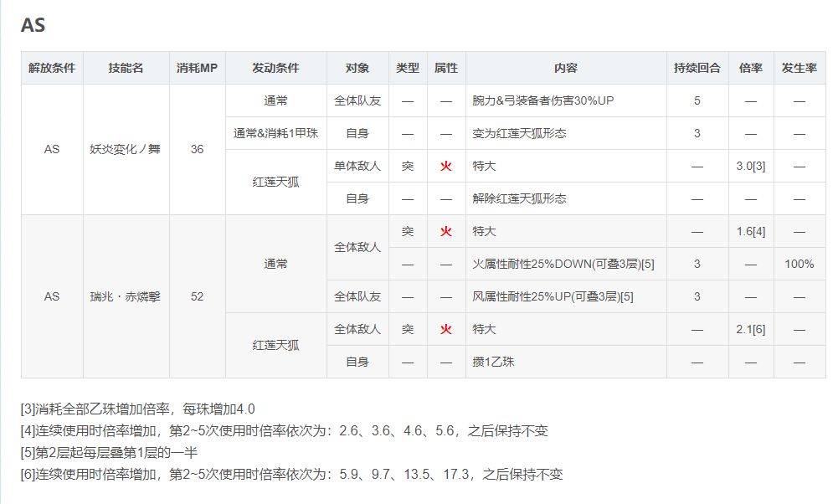Viewport: 838px width, 504px height.
Task: Click footnote [4] listing 2.6、3.6、4.6、5.6
Action: [x=285, y=431]
